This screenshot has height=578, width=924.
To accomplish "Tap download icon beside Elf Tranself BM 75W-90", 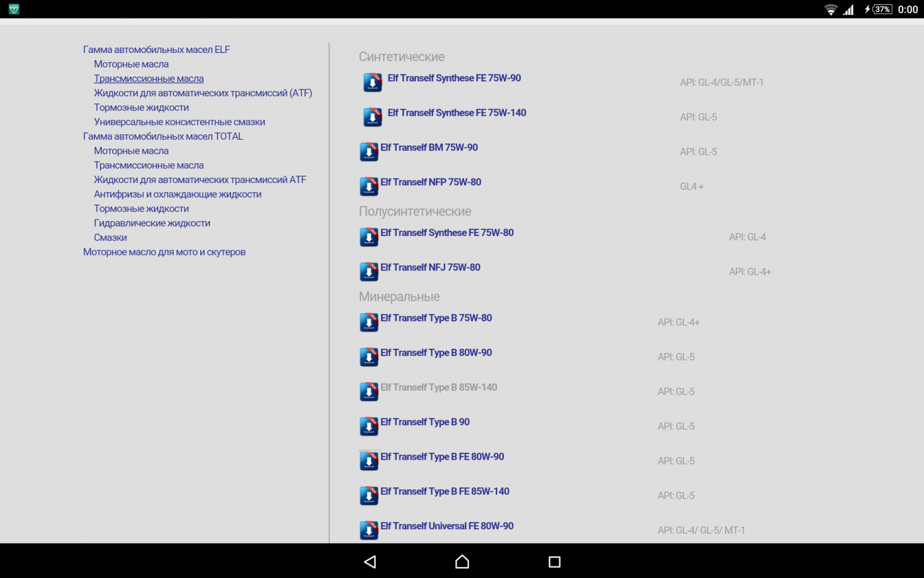I will click(x=369, y=152).
